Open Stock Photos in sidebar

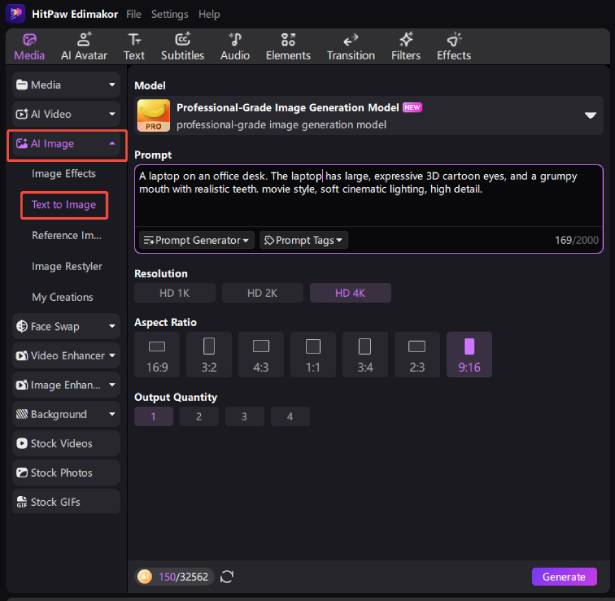click(66, 473)
